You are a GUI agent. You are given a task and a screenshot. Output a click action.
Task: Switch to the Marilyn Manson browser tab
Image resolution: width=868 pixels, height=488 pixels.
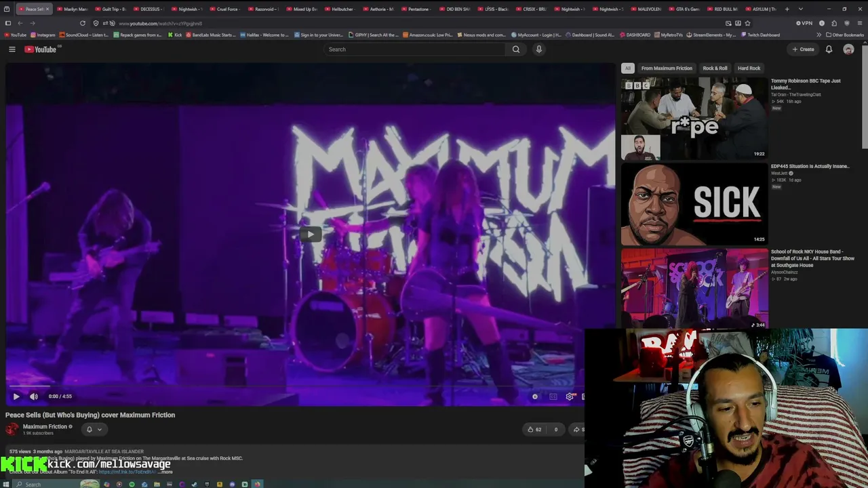click(x=74, y=9)
